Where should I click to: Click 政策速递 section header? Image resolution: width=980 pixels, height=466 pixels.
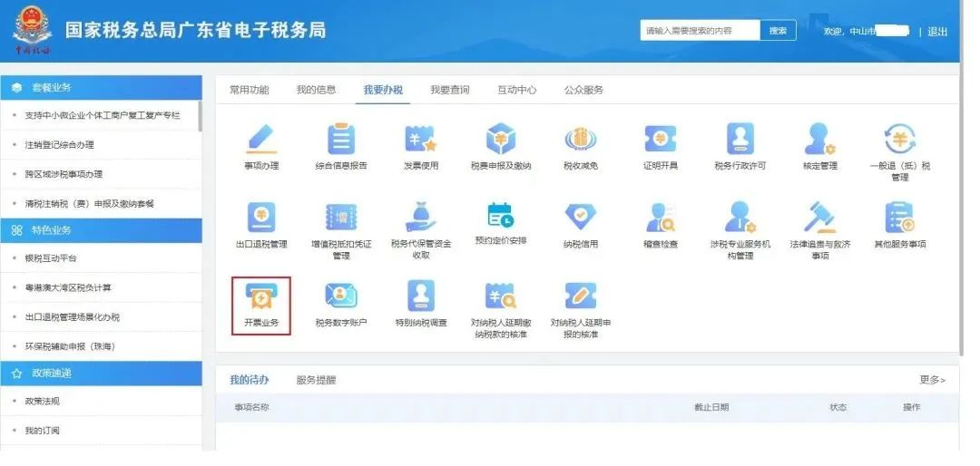click(102, 373)
